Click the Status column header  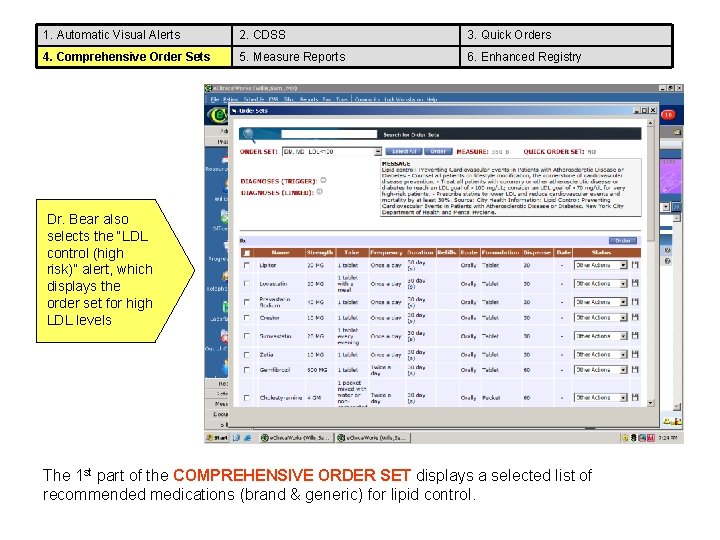pos(602,253)
